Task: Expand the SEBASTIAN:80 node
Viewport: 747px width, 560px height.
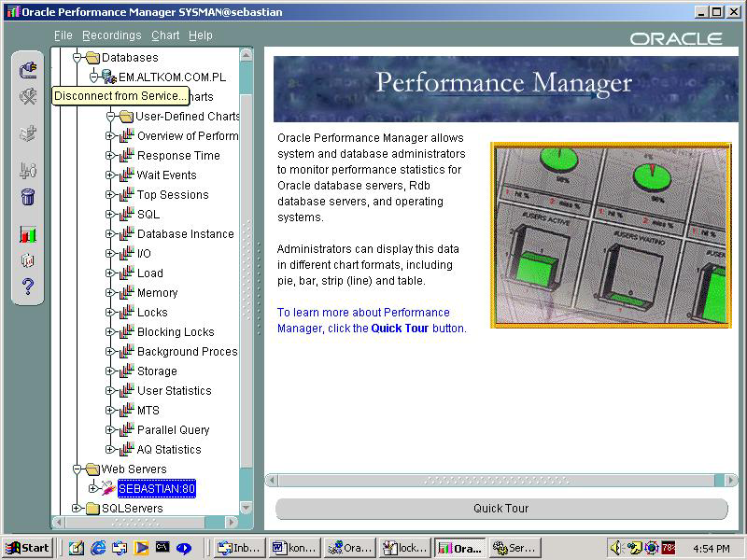Action: tap(92, 488)
